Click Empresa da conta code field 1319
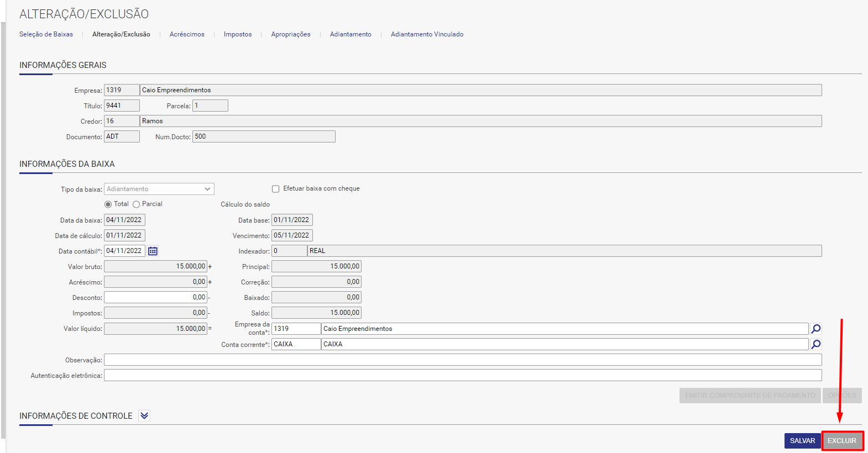 coord(296,329)
